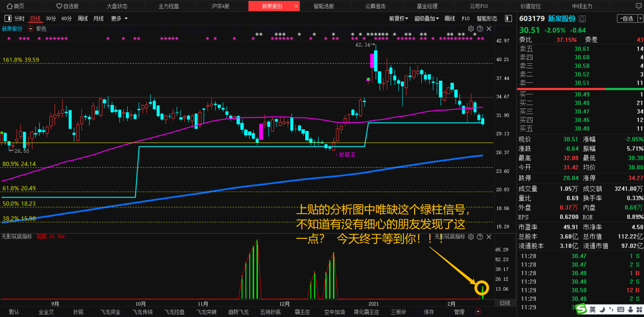
Task: Expand the 新泉股份 indicator selector arrow
Action: (x=31, y=29)
